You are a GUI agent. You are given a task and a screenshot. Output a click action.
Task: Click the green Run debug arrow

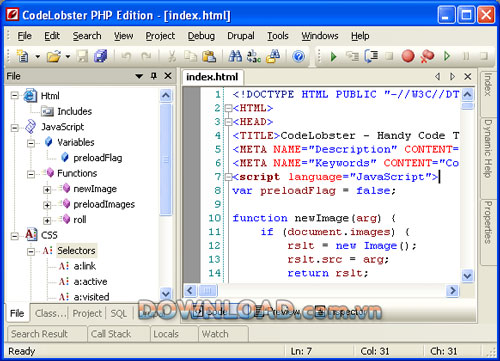click(333, 56)
